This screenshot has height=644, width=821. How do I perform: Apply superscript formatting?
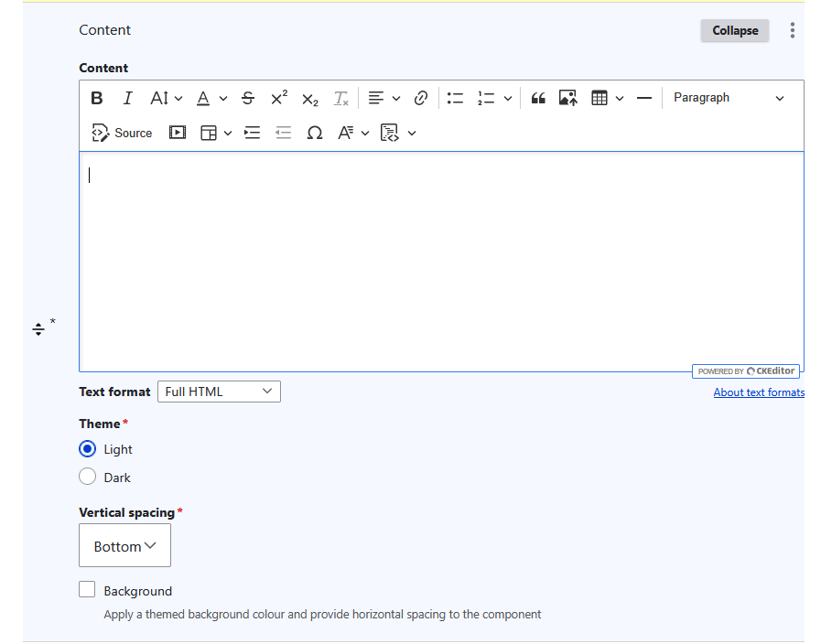(279, 98)
